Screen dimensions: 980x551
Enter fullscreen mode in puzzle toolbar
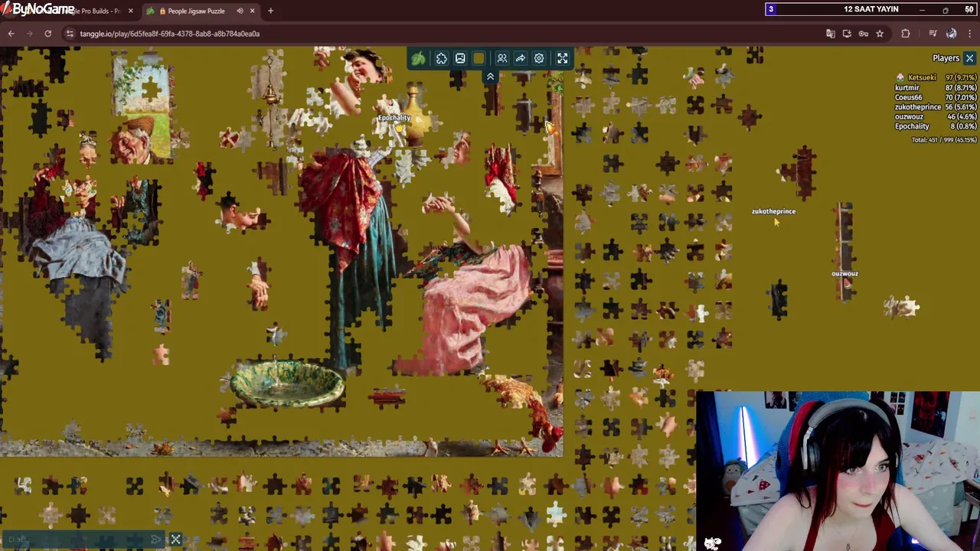[563, 58]
